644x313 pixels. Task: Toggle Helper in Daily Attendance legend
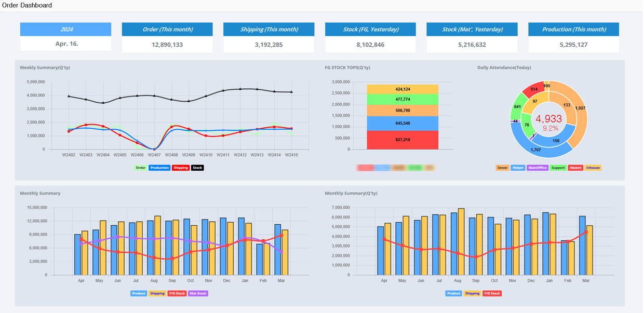(x=518, y=168)
